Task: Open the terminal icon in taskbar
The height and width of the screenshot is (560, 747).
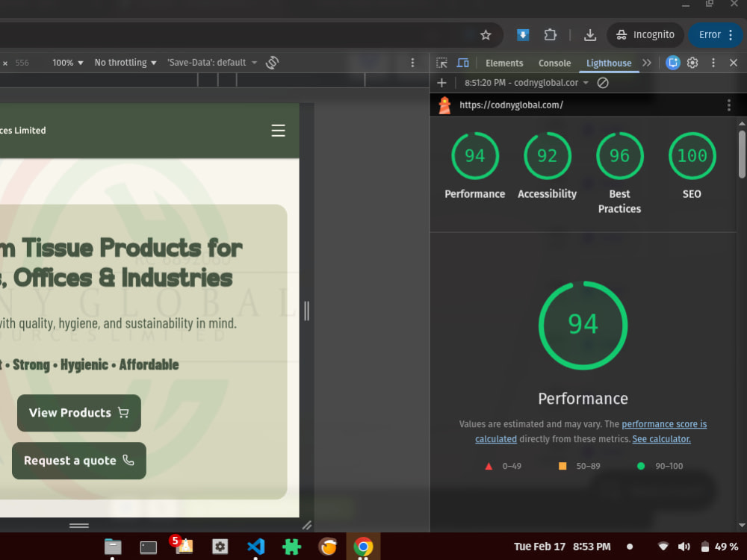Action: [x=148, y=547]
